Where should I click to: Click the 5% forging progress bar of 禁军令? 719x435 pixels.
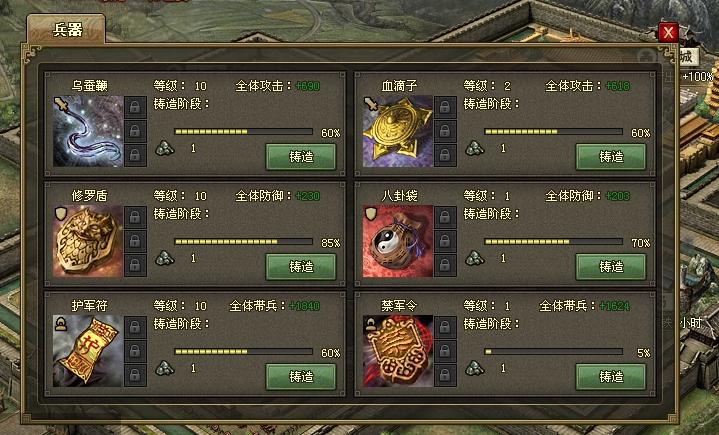coord(553,352)
